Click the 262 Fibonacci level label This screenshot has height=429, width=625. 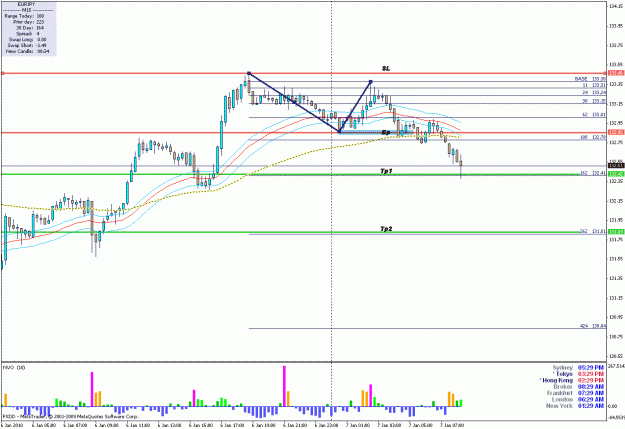[x=593, y=231]
